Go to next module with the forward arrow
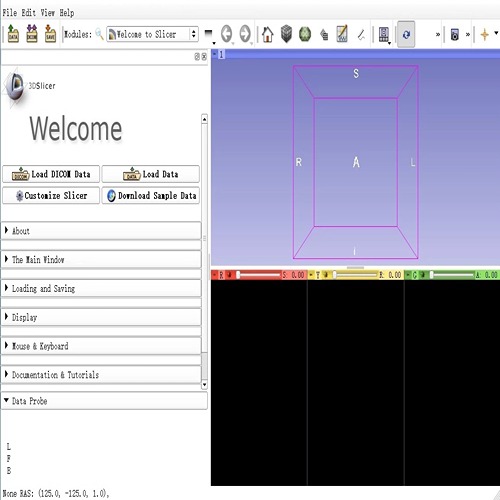Viewport: 500px width, 500px height. point(245,34)
